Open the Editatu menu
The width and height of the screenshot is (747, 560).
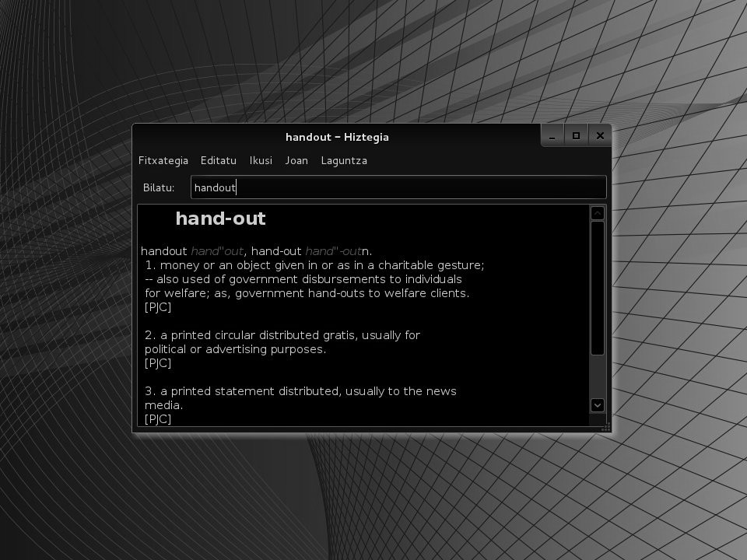pyautogui.click(x=218, y=160)
